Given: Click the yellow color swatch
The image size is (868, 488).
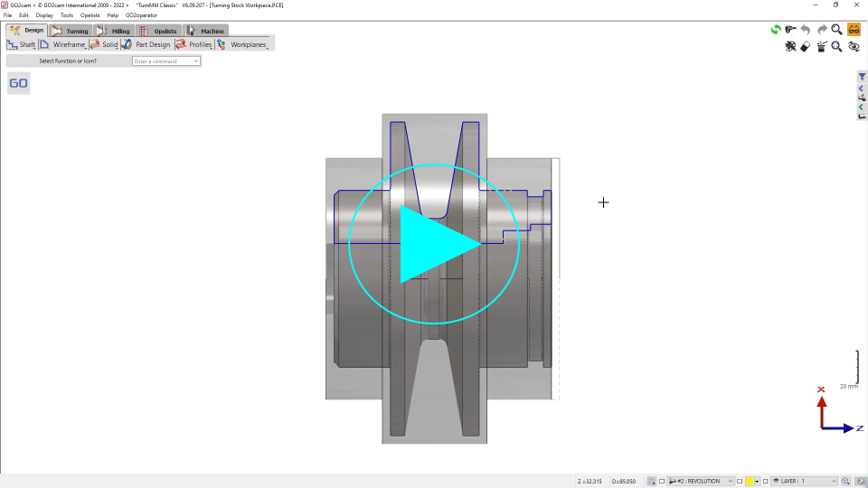Looking at the screenshot, I should (x=749, y=482).
